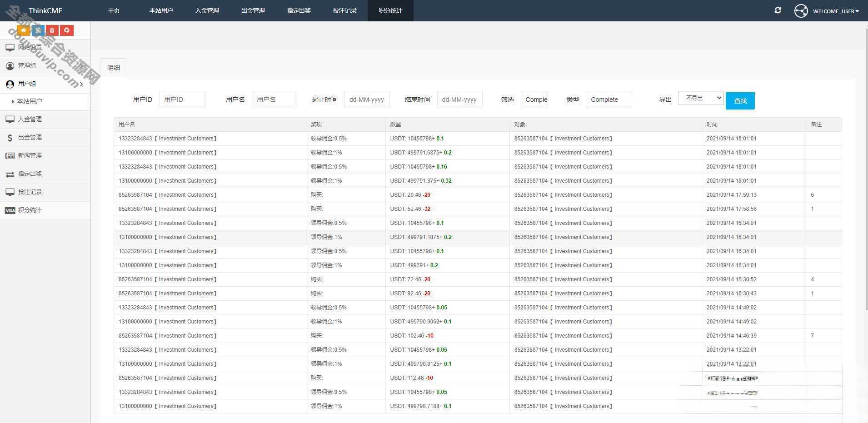868x423 pixels.
Task: Open the 筛选 filter combo box
Action: 534,100
